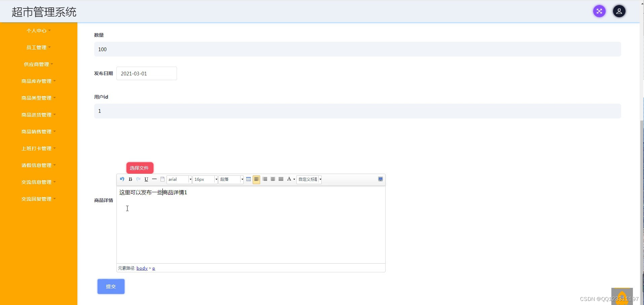Open the font color dropdown arrow
This screenshot has width=644, height=305.
[294, 179]
